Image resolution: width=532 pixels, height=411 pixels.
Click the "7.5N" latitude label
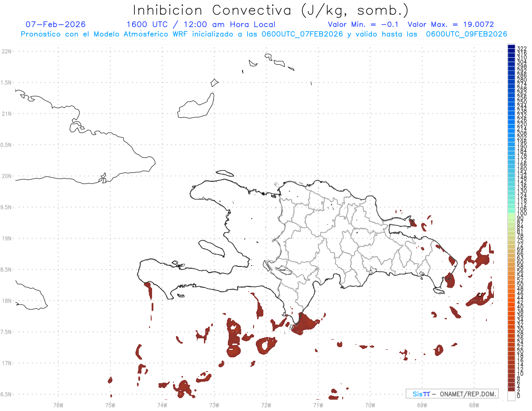pos(6,332)
